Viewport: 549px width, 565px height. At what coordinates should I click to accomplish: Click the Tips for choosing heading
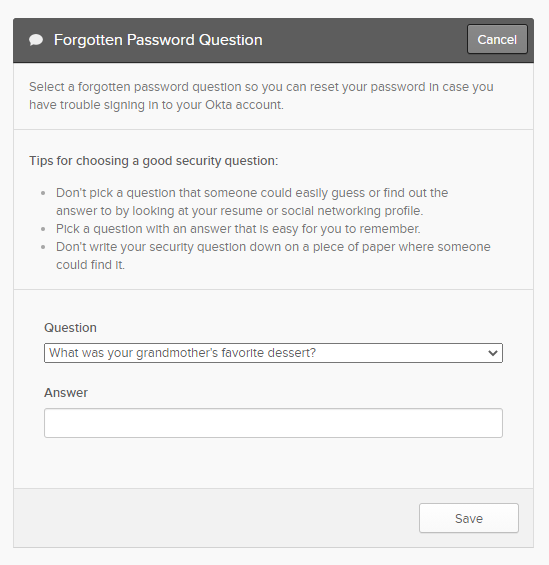[x=153, y=161]
